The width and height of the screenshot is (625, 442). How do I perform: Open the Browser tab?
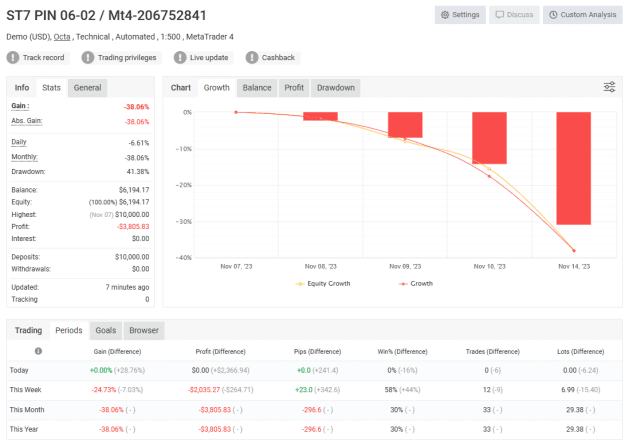(x=144, y=330)
